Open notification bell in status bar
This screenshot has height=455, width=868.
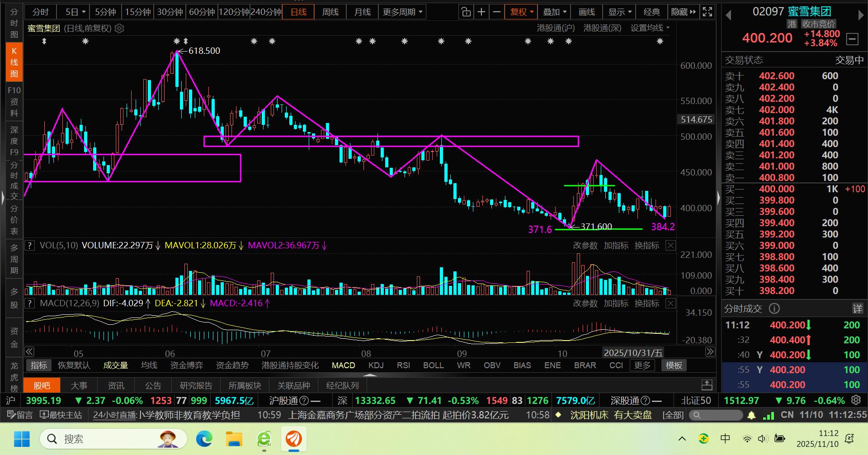(x=751, y=415)
